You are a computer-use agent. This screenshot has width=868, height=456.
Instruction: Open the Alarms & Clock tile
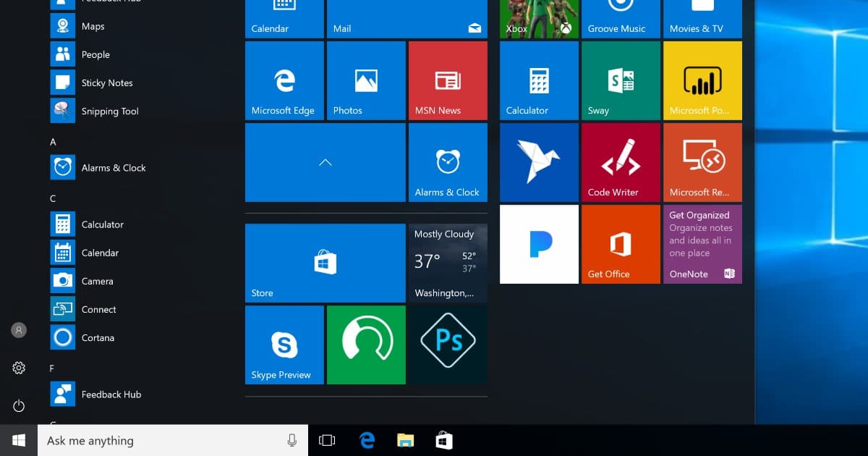coord(448,162)
